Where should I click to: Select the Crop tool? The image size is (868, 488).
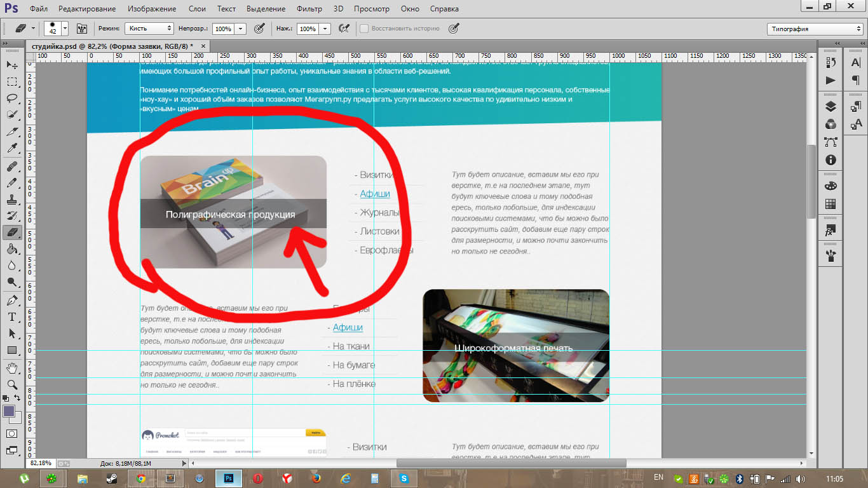tap(12, 132)
